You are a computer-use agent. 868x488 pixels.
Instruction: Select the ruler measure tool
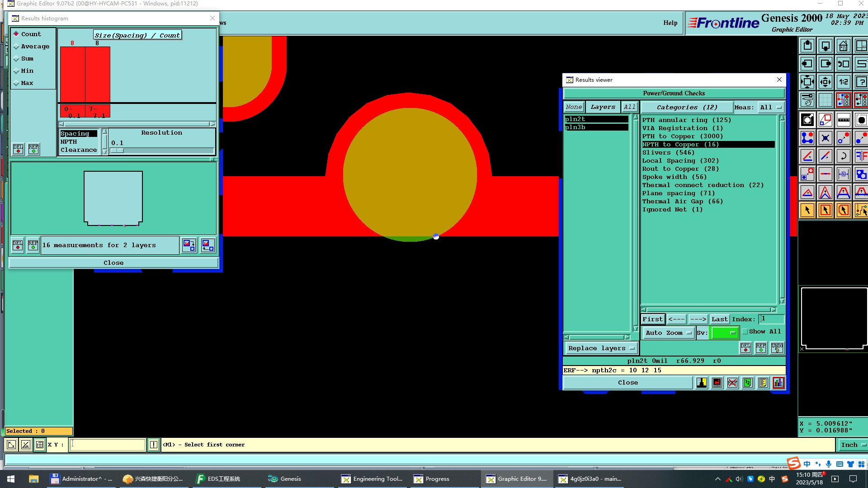click(x=843, y=120)
